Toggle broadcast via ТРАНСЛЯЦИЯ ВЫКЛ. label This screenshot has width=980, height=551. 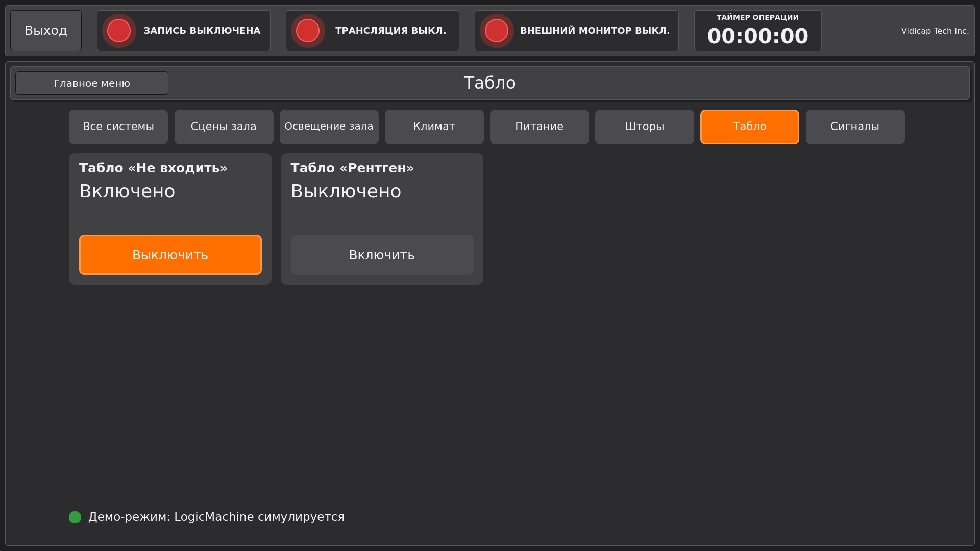pos(390,31)
